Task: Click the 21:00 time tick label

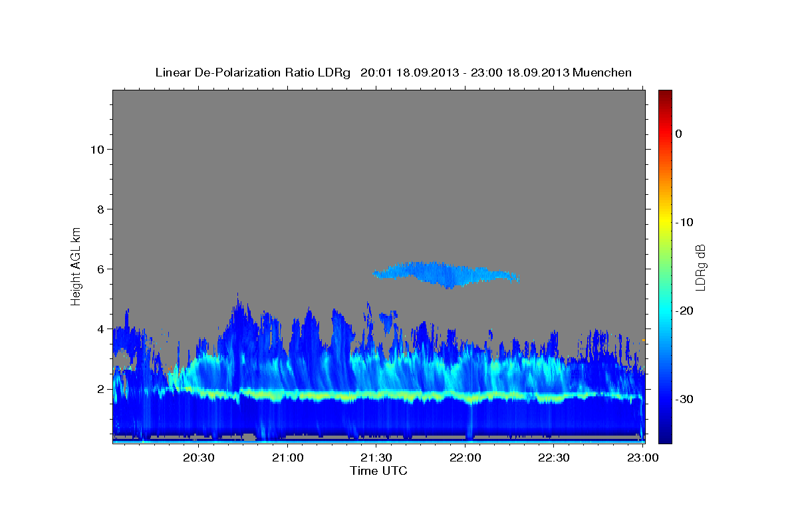Action: (288, 458)
